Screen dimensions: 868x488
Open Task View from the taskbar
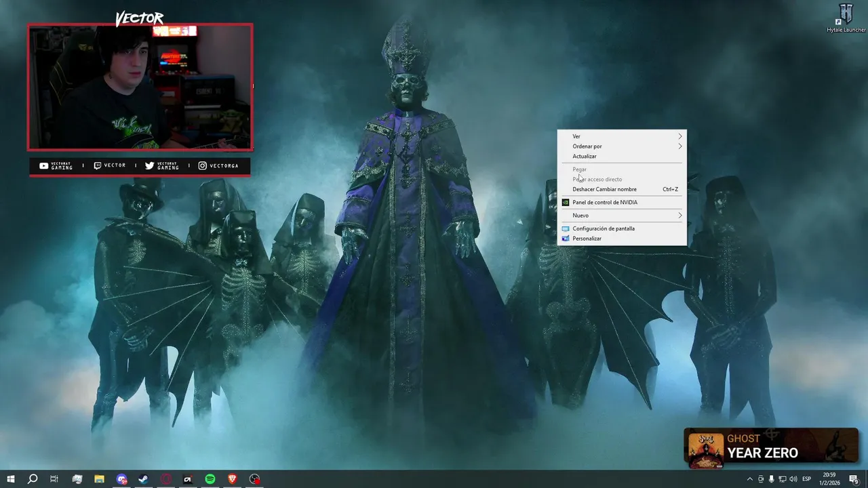tap(54, 479)
